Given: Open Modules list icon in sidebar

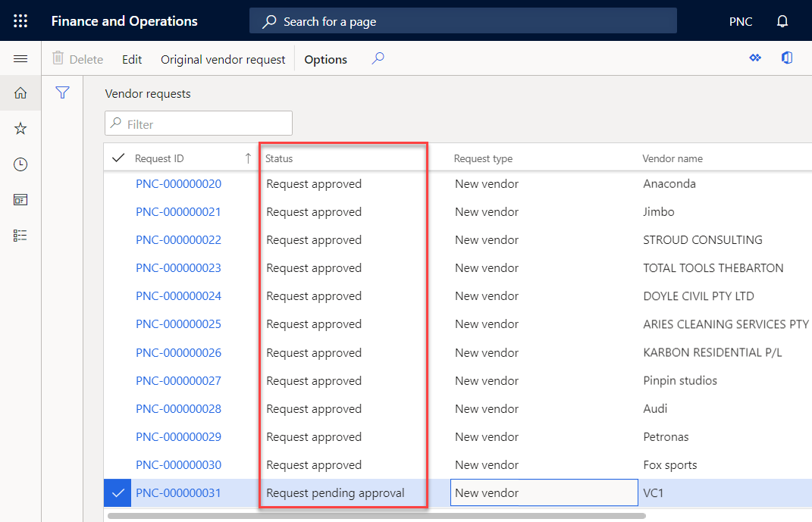Looking at the screenshot, I should pyautogui.click(x=20, y=236).
